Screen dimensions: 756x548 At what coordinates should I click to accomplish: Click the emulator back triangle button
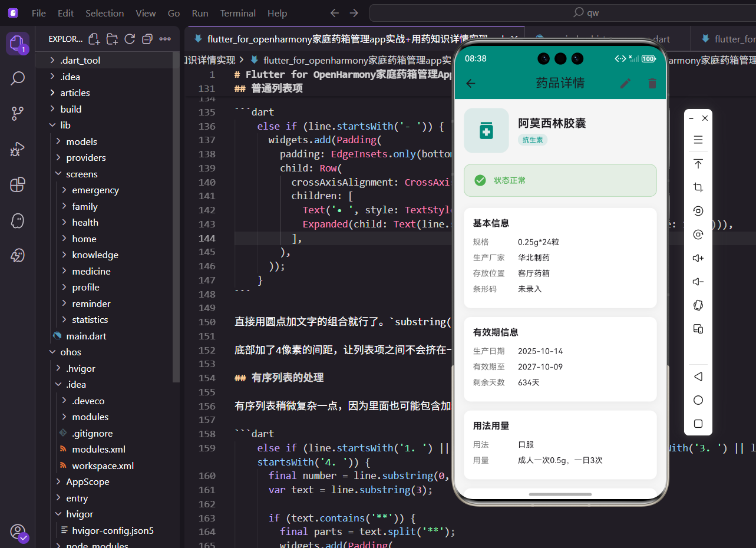698,377
